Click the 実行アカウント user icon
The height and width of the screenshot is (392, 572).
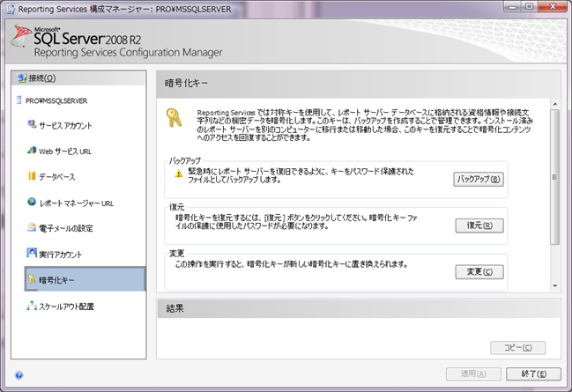[32, 253]
